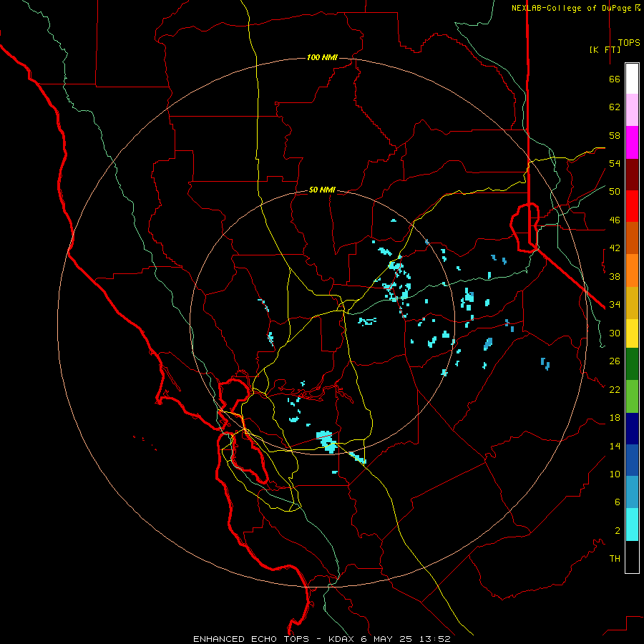Click the light blue 10 K FT swatch
This screenshot has width=644, height=644.
click(632, 492)
